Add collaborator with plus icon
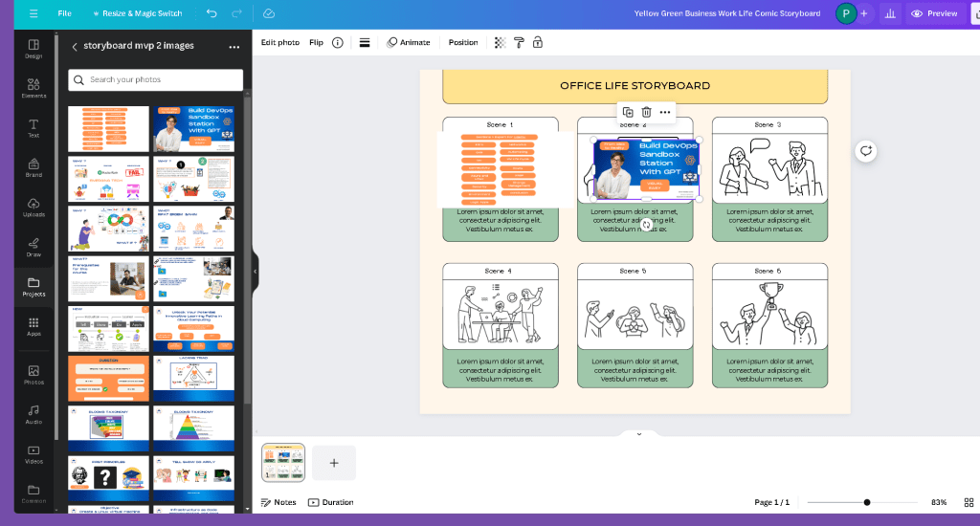This screenshot has height=526, width=980. point(864,13)
